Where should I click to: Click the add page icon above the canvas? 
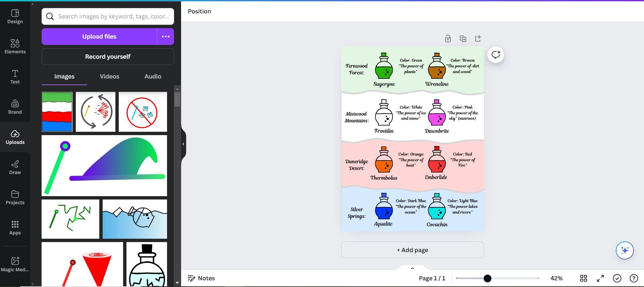coord(478,39)
